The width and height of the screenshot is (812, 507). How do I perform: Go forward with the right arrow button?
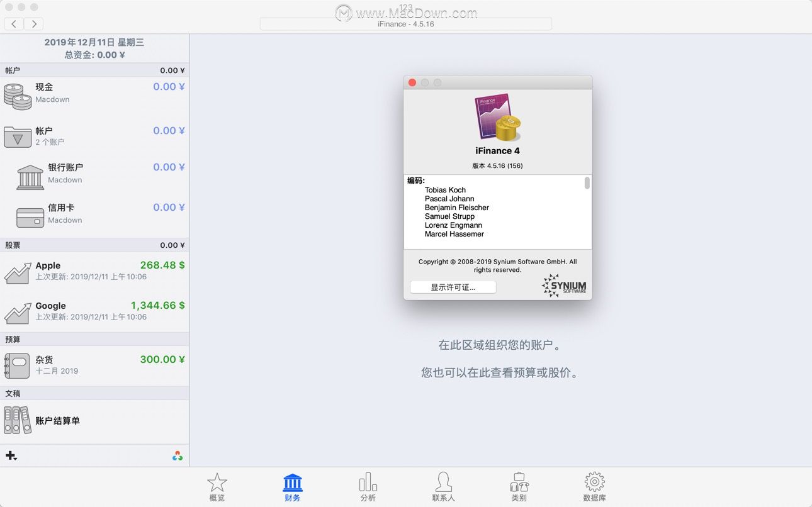coord(34,24)
